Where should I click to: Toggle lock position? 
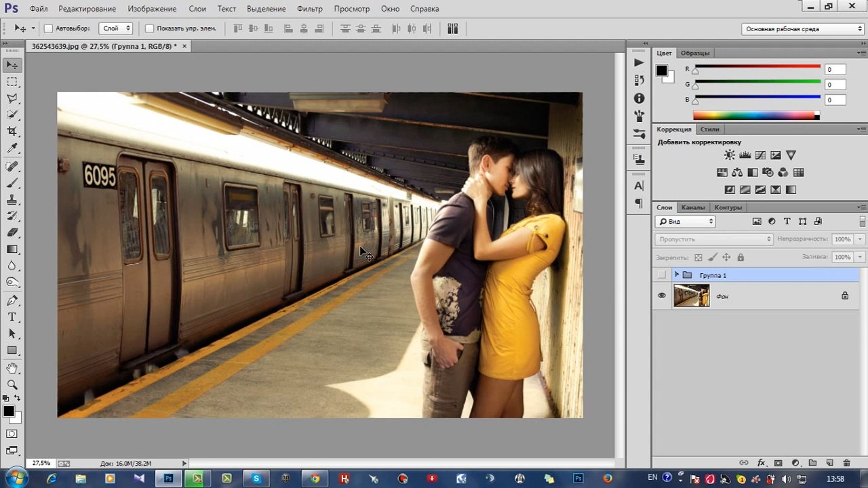726,258
